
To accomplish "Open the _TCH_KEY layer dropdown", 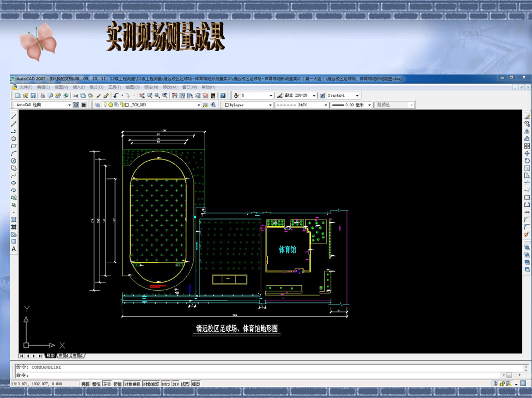I will click(198, 105).
